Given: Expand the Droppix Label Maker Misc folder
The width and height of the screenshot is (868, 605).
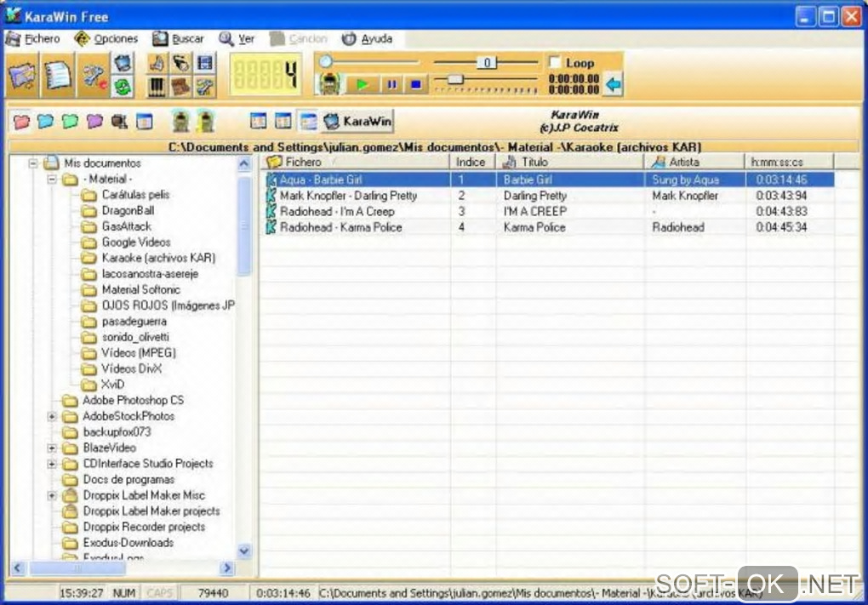Looking at the screenshot, I should point(51,495).
